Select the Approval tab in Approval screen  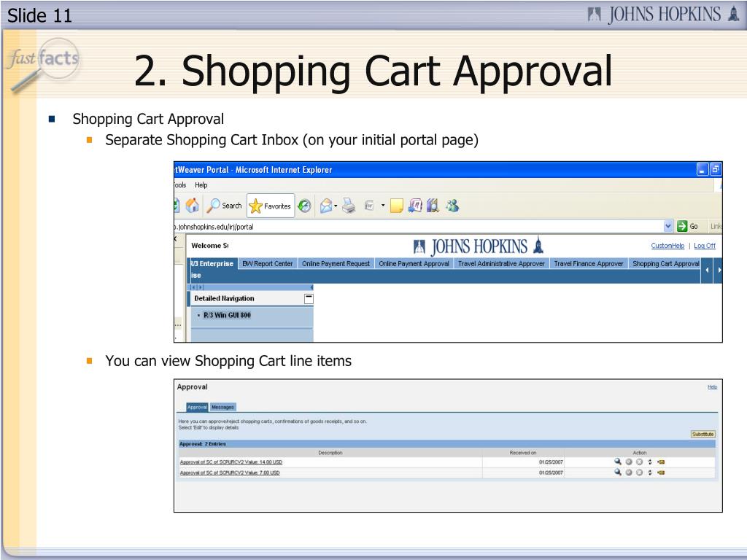(x=197, y=407)
